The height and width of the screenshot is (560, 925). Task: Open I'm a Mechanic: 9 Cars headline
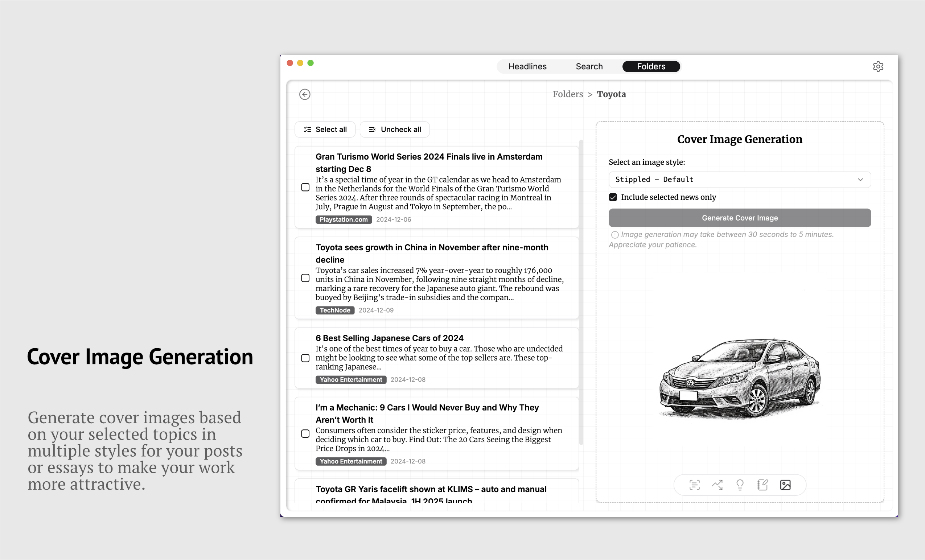click(x=427, y=413)
